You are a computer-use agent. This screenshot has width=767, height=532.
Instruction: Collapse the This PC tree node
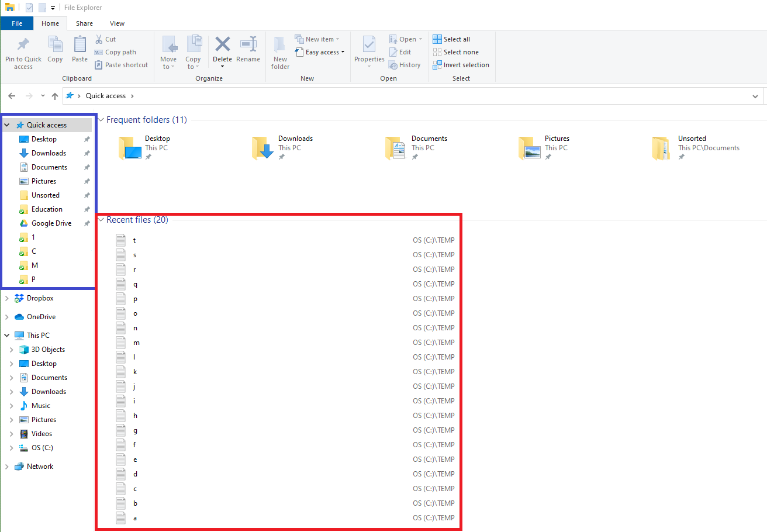pyautogui.click(x=7, y=336)
